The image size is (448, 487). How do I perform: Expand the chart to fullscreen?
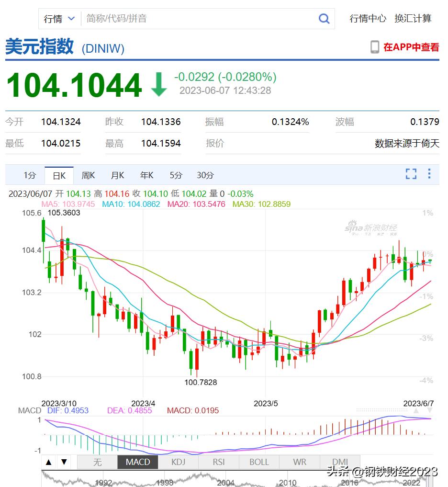[x=411, y=174]
